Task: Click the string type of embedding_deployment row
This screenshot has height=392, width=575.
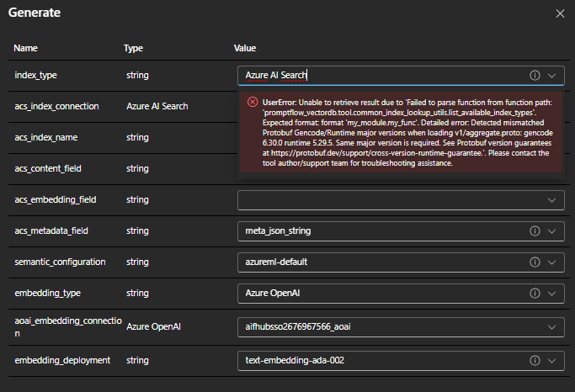Action: pos(137,361)
